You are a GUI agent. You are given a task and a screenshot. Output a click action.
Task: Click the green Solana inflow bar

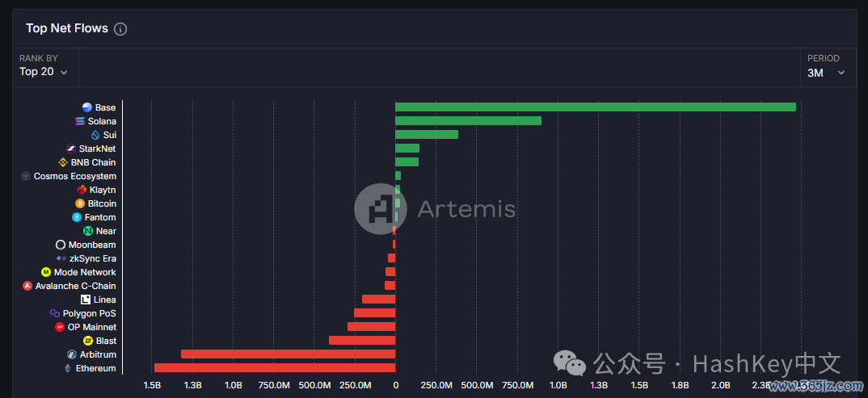tap(468, 121)
